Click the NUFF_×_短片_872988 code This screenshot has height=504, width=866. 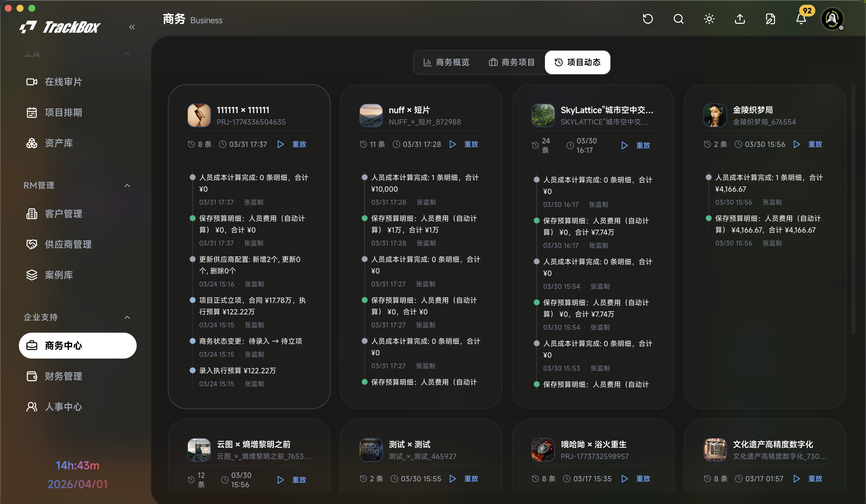pyautogui.click(x=425, y=122)
